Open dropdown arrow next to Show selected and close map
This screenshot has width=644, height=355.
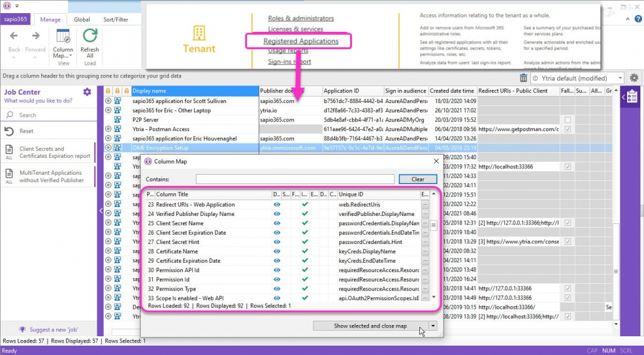click(433, 326)
